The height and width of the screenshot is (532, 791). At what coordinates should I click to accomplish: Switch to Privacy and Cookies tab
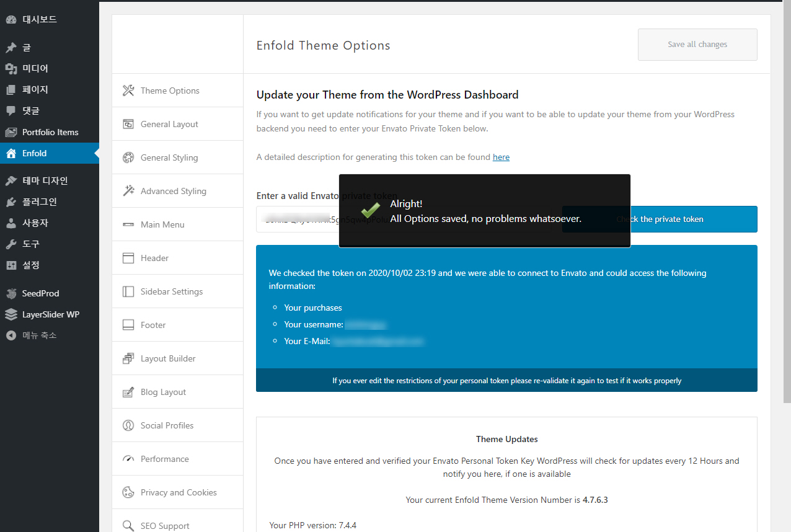pos(177,492)
